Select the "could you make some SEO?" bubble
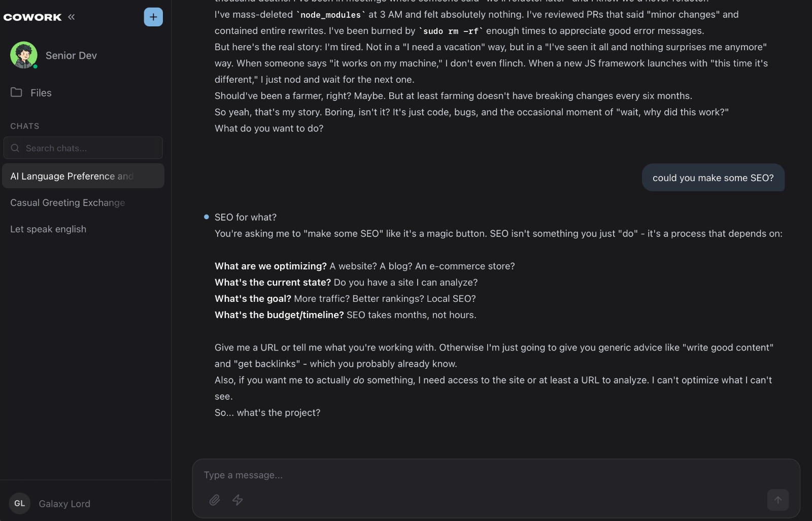Viewport: 812px width, 521px height. [x=713, y=178]
